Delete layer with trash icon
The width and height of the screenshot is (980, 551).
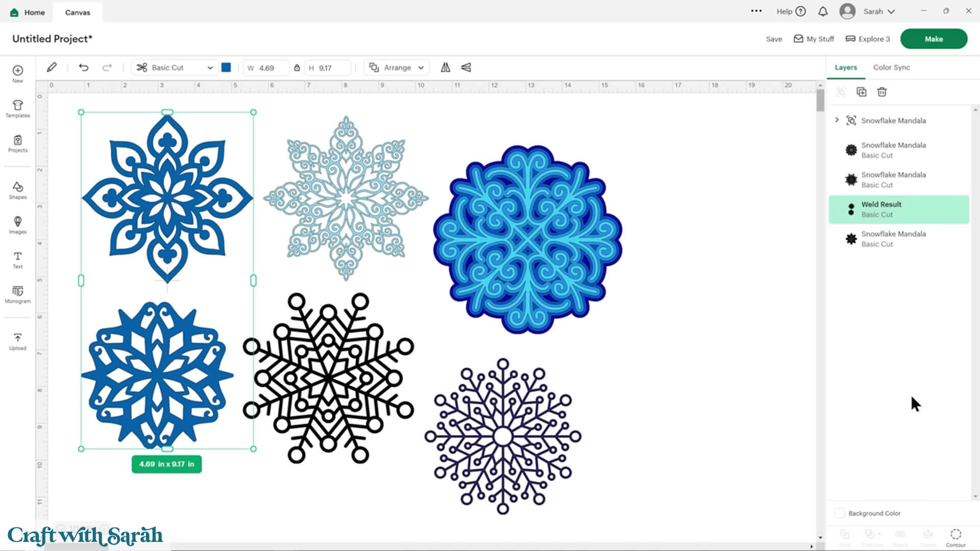click(x=882, y=92)
